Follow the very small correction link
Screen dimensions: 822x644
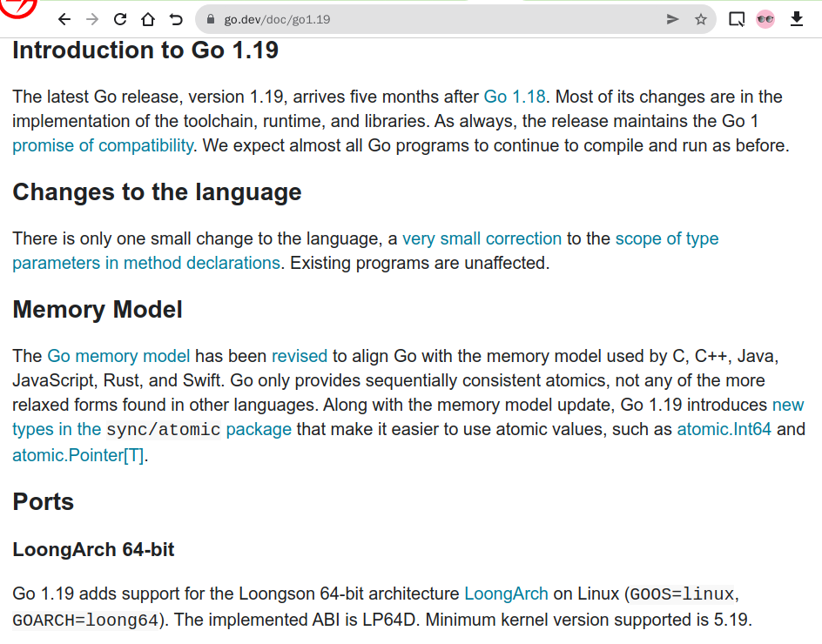[482, 238]
